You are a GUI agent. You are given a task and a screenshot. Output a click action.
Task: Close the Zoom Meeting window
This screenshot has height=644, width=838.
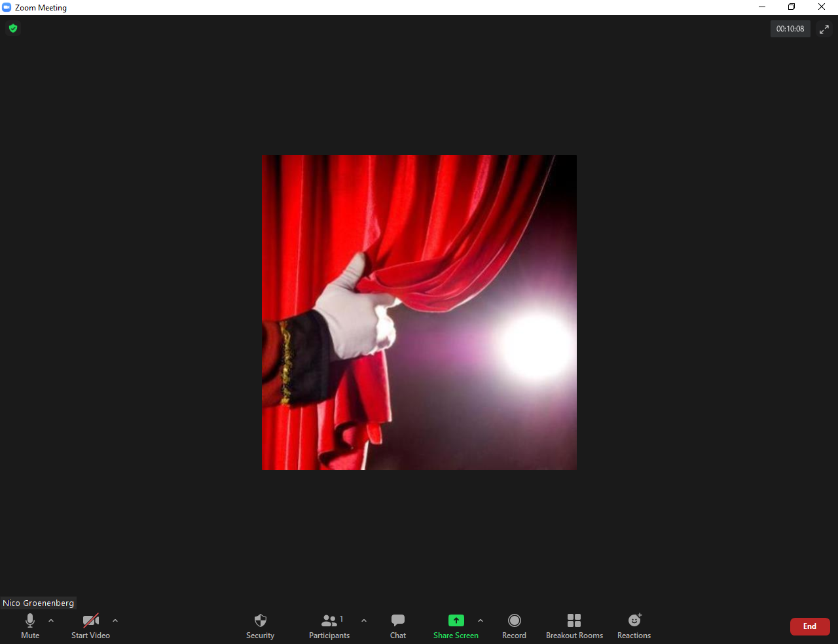tap(822, 7)
